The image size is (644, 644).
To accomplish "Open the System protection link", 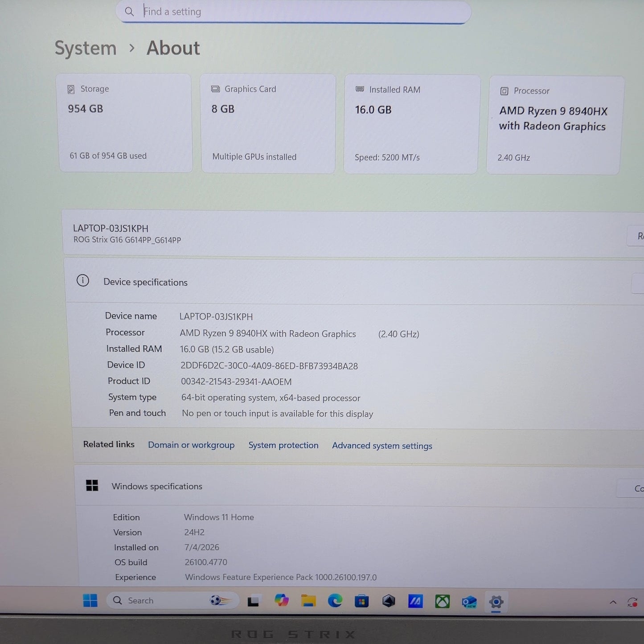I will pyautogui.click(x=283, y=445).
